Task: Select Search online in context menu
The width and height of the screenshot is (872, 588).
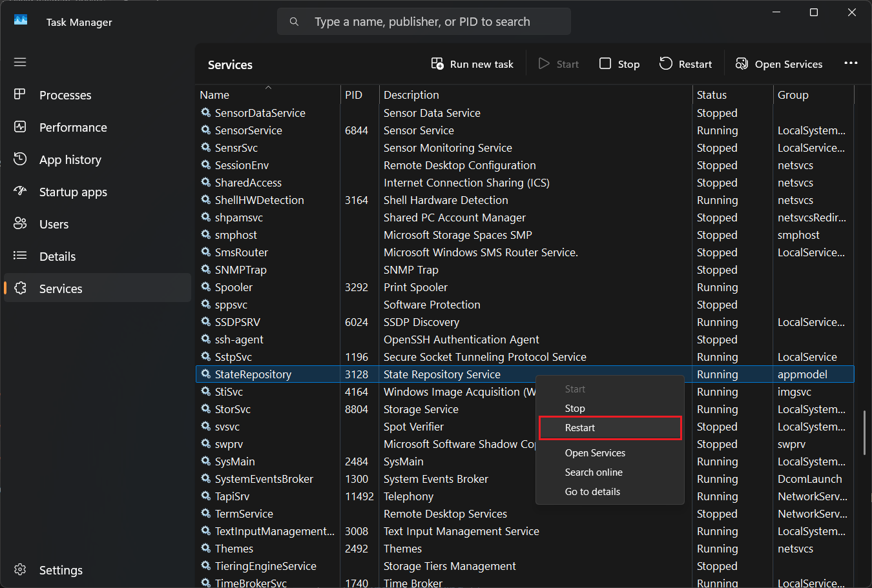Action: (594, 472)
